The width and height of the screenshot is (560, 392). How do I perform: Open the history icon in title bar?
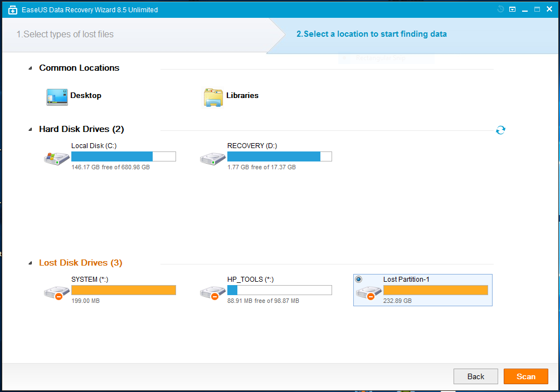point(500,9)
